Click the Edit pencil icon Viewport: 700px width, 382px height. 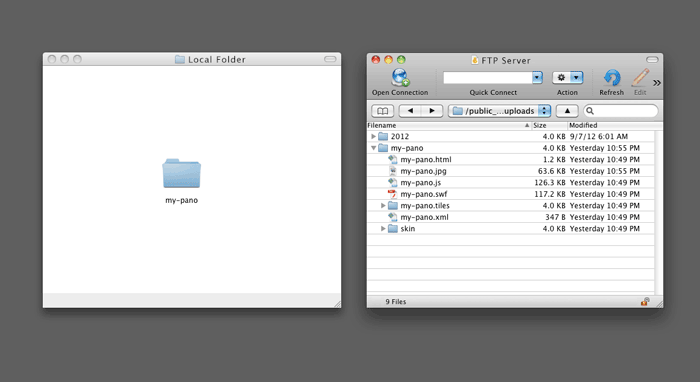click(x=640, y=78)
